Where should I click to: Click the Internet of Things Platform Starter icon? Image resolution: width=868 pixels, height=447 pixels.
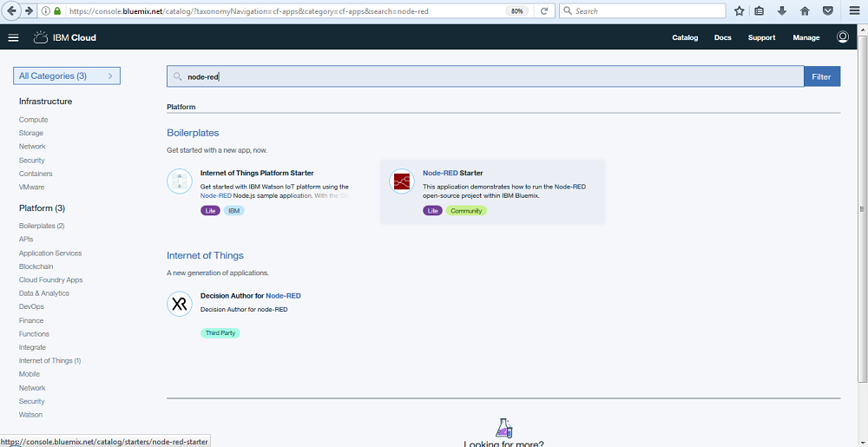[180, 181]
